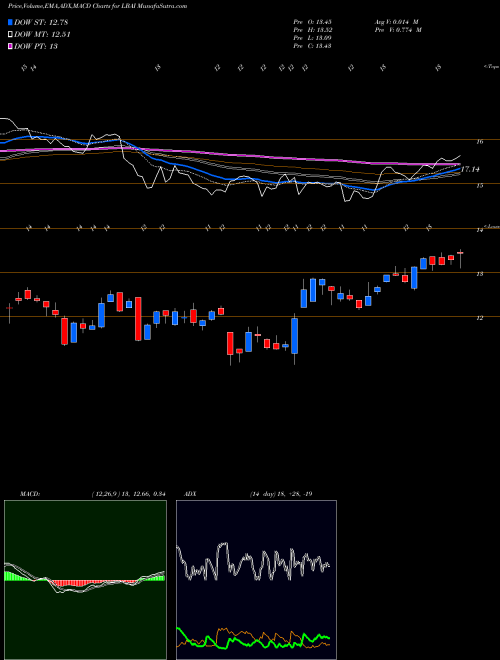Open the MACD histogram chart panel
This screenshot has height=660, width=500.
click(x=85, y=580)
